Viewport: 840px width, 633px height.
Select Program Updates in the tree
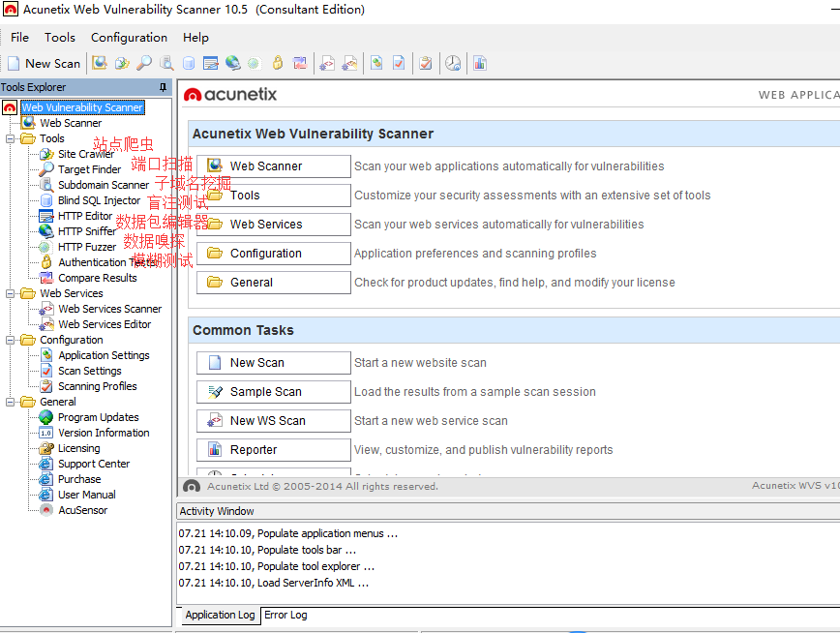[x=98, y=417]
